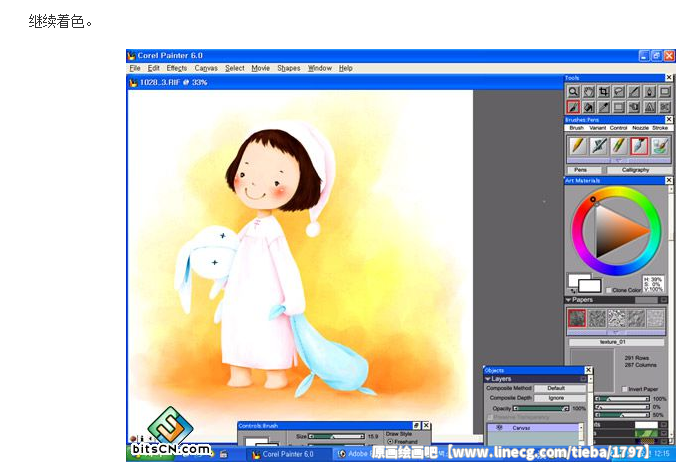Click the swap colors icon below swatches

(x=573, y=291)
